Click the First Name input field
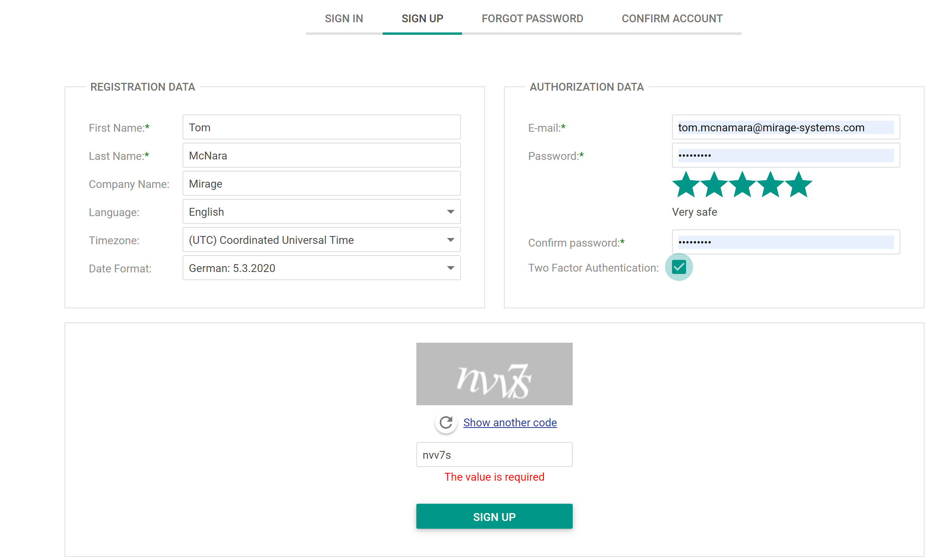The width and height of the screenshot is (948, 560). [321, 127]
